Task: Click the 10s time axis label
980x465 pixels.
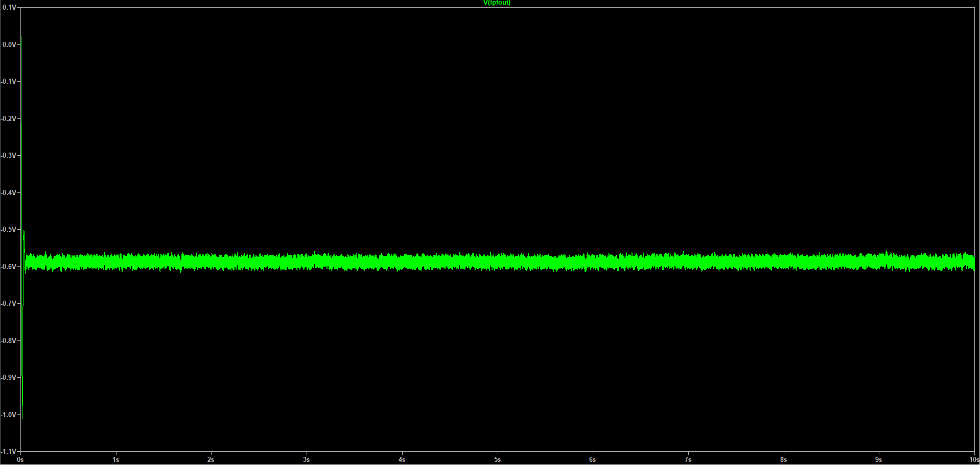Action: pyautogui.click(x=974, y=460)
